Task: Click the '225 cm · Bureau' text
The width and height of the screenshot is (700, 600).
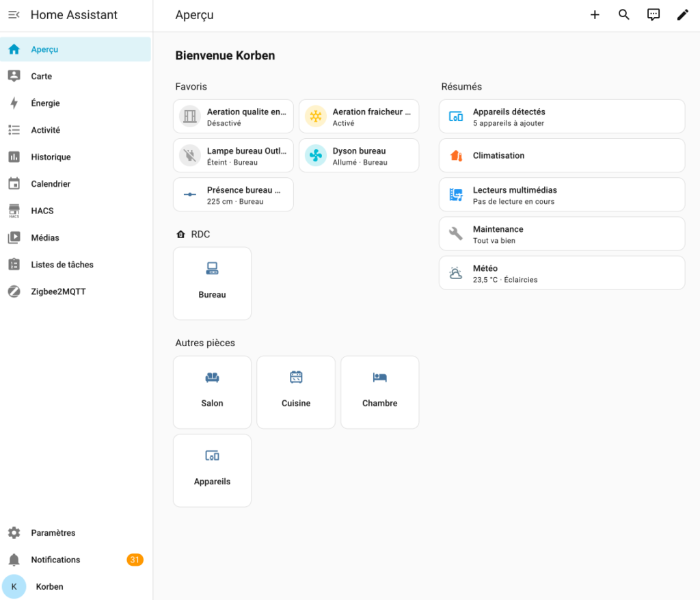Action: 235,202
